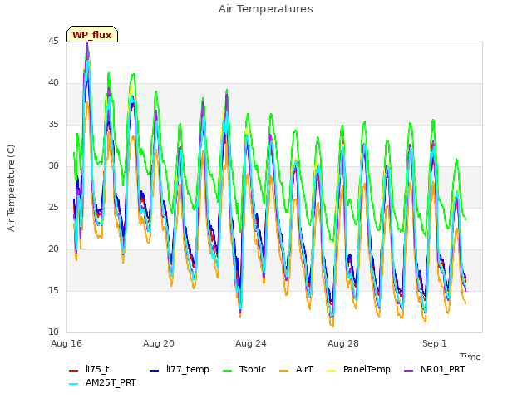Click the Aug 16 x-axis tick label
The image size is (532, 399).
coord(66,343)
